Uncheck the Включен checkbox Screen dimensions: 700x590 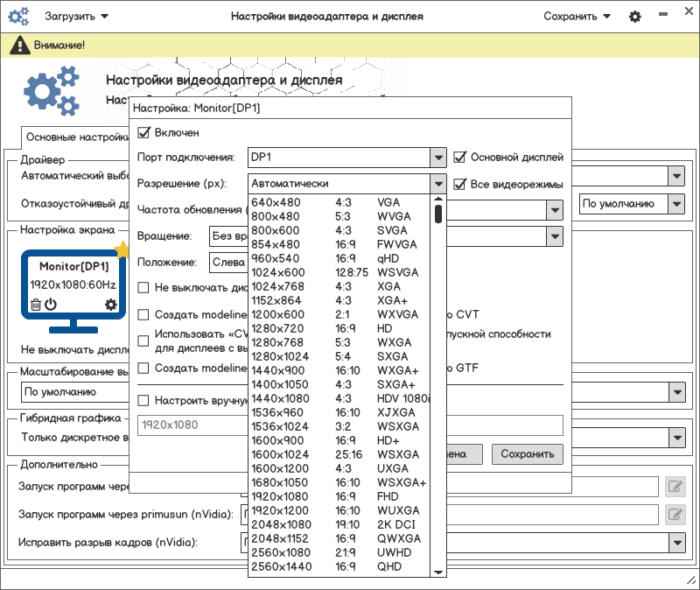[144, 133]
